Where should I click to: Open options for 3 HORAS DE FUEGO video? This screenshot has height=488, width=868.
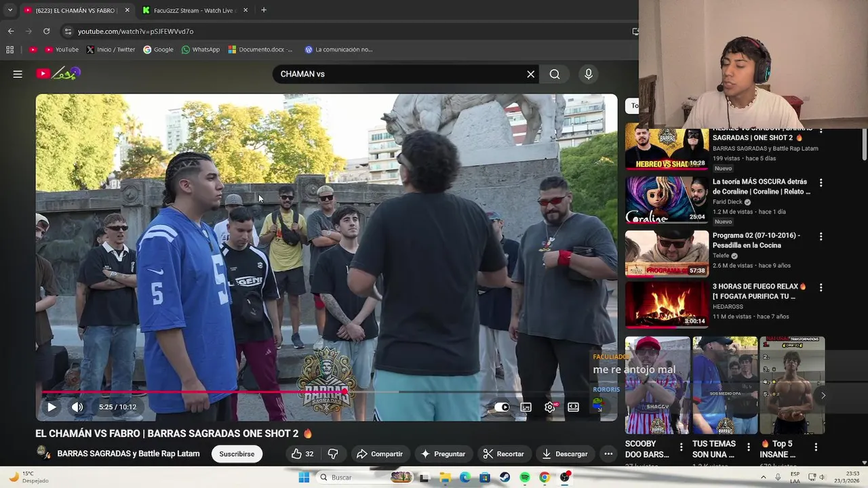pyautogui.click(x=821, y=287)
